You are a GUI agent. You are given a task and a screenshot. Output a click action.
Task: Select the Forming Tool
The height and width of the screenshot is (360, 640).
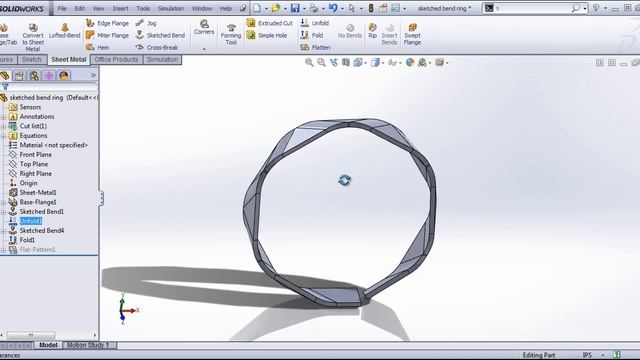coord(231,34)
